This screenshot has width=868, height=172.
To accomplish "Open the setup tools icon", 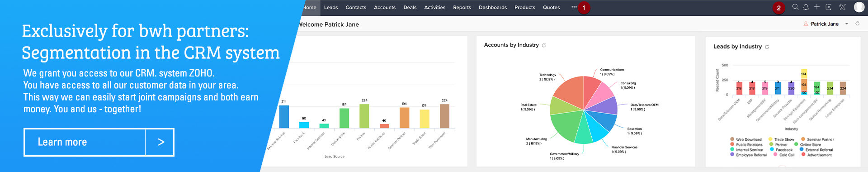I will (x=842, y=7).
